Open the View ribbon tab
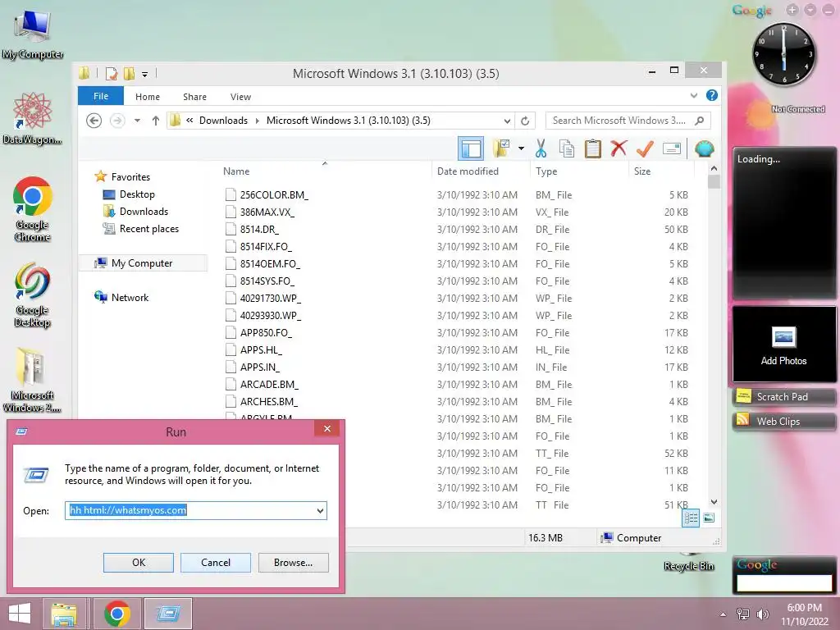This screenshot has width=840, height=630. coord(240,97)
